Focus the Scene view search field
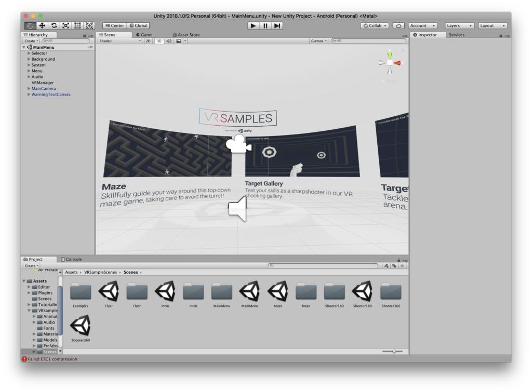Screen dimensions: 532x392 tap(368, 41)
